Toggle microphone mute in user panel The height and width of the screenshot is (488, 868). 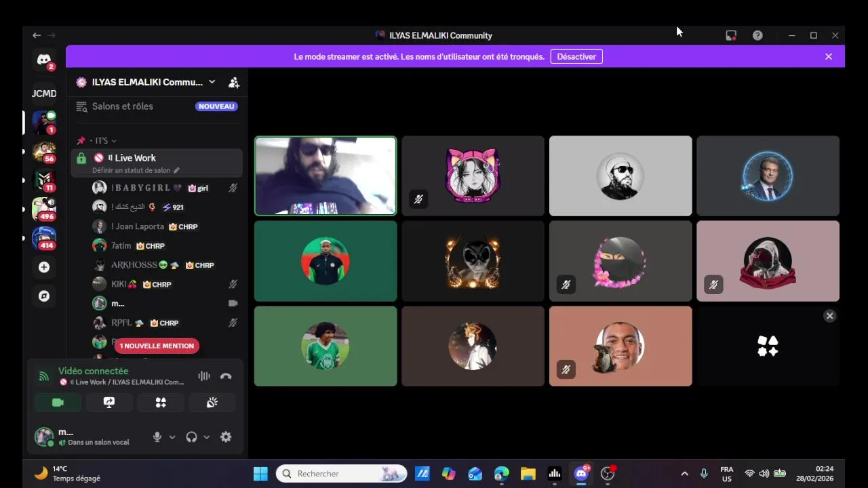pyautogui.click(x=157, y=437)
